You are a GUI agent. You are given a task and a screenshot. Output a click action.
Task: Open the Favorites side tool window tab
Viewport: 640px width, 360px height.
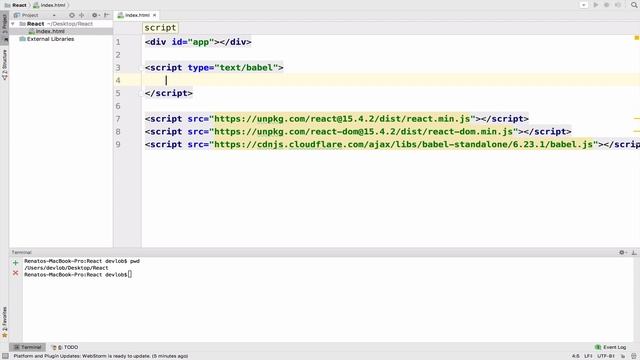point(4,322)
